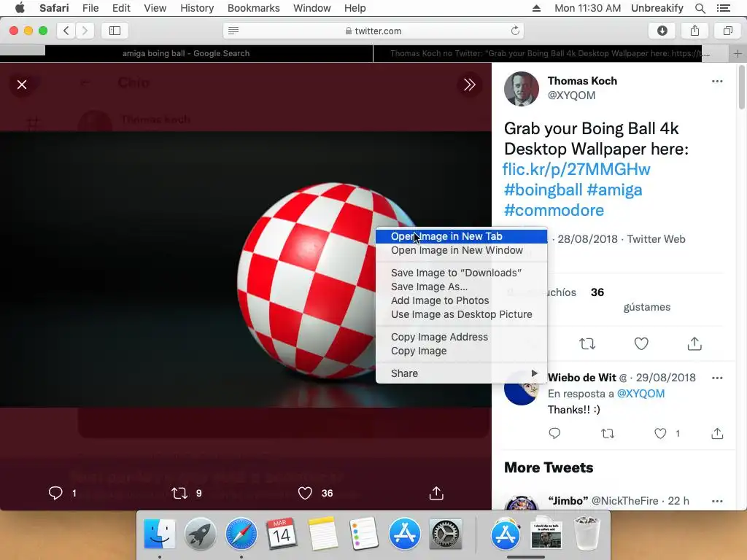Open the flic.kr/p/27MMGHw link

576,169
